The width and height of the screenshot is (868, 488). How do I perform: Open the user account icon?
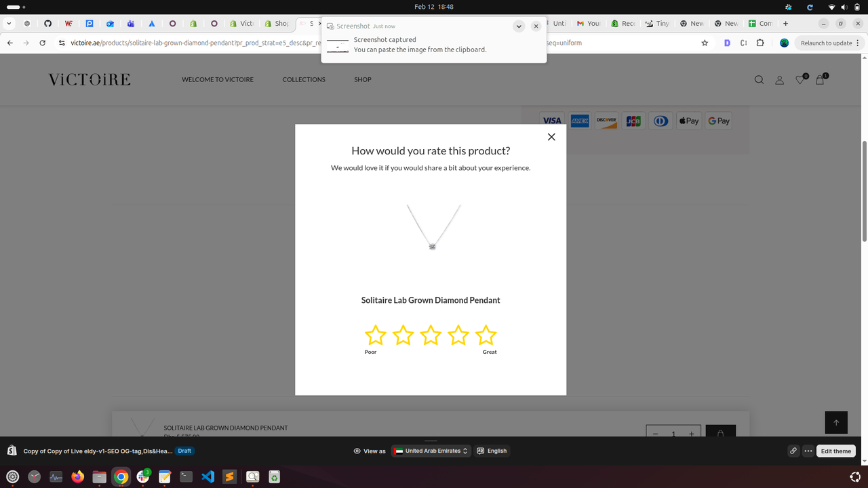tap(780, 80)
